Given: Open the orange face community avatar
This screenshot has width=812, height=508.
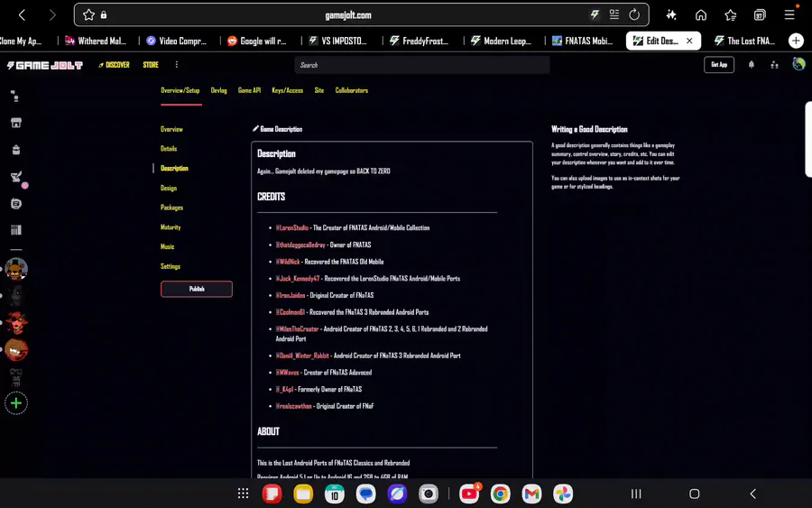Looking at the screenshot, I should [16, 350].
